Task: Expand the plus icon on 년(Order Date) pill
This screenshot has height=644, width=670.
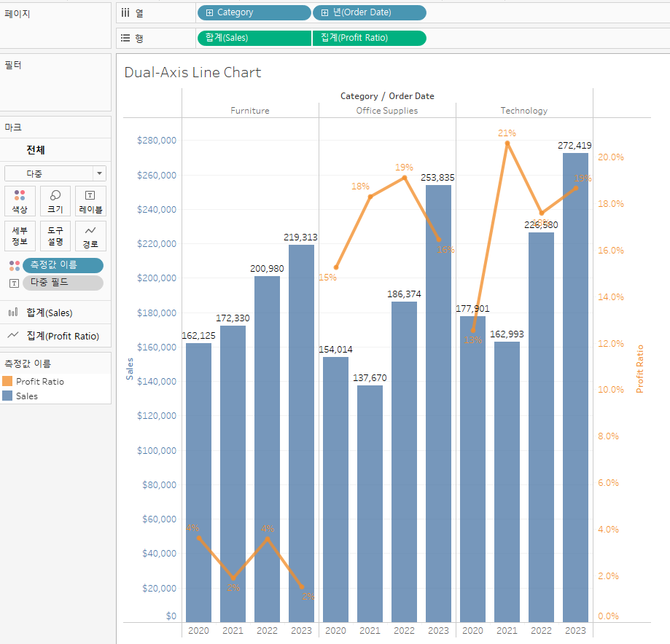Action: tap(324, 13)
